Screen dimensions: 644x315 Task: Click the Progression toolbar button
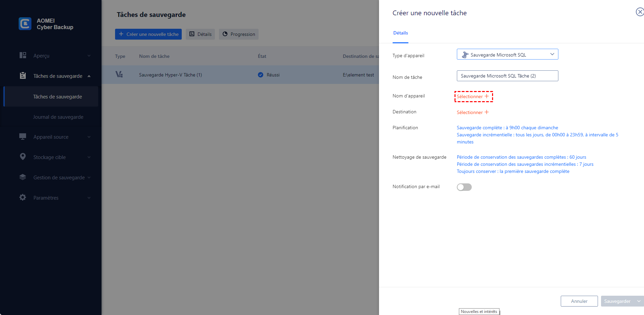tap(239, 34)
